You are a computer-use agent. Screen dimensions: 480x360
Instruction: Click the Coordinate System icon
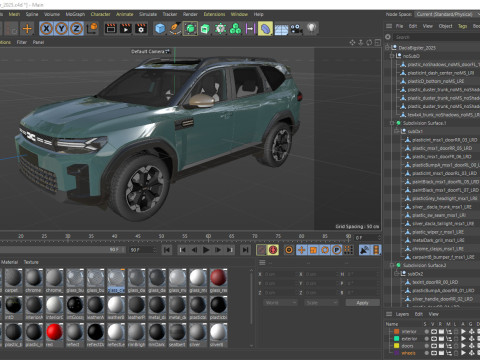[92, 28]
